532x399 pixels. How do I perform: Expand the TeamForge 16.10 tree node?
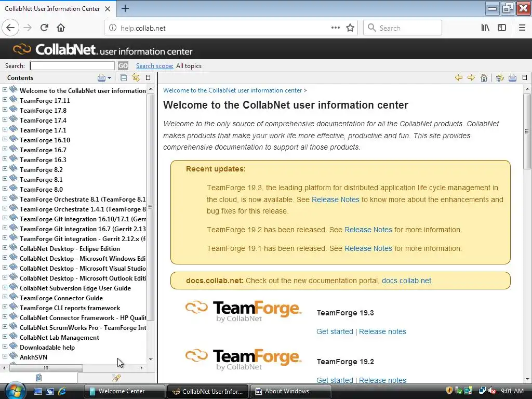coord(5,139)
